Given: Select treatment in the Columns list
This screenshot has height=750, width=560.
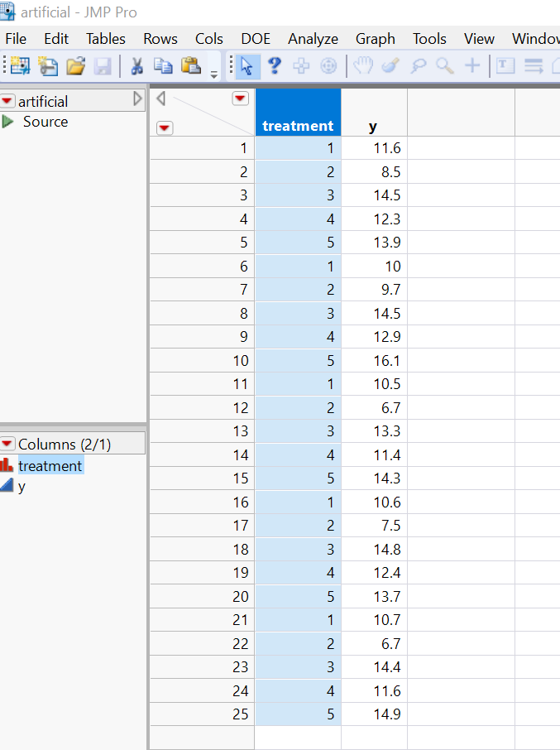Looking at the screenshot, I should click(50, 465).
